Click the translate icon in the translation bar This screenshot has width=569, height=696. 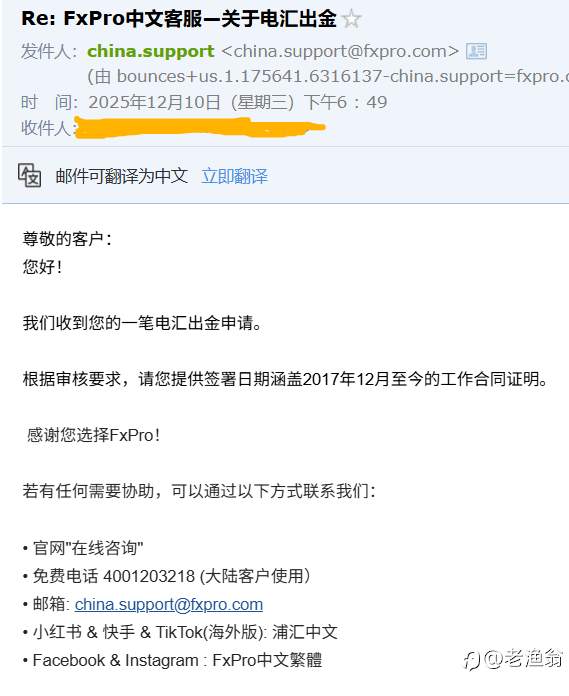tap(30, 175)
